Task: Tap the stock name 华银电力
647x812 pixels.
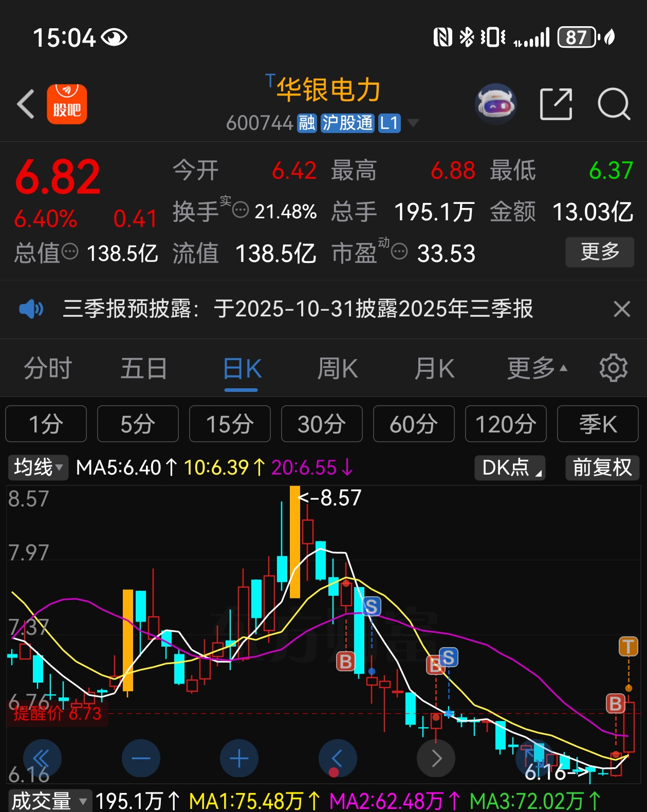Action: pos(329,89)
